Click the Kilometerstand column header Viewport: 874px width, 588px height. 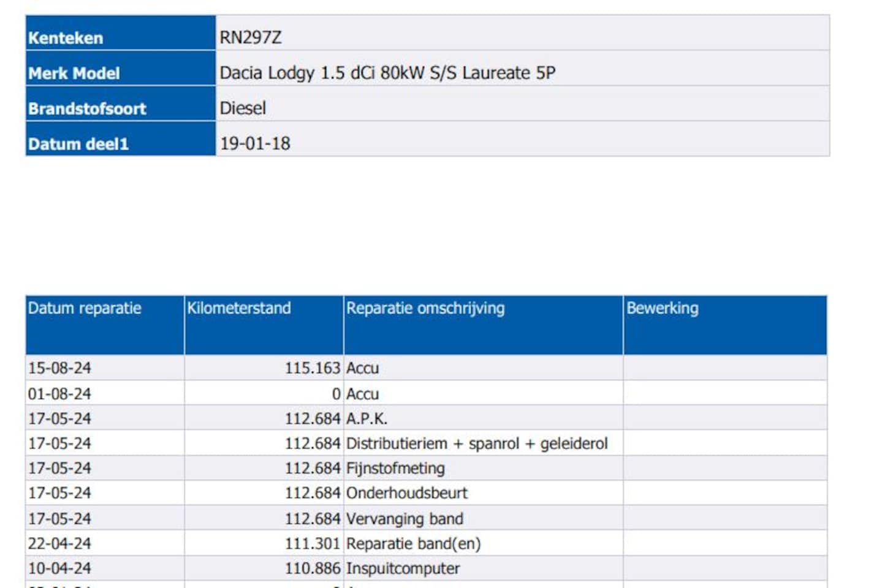click(x=264, y=325)
